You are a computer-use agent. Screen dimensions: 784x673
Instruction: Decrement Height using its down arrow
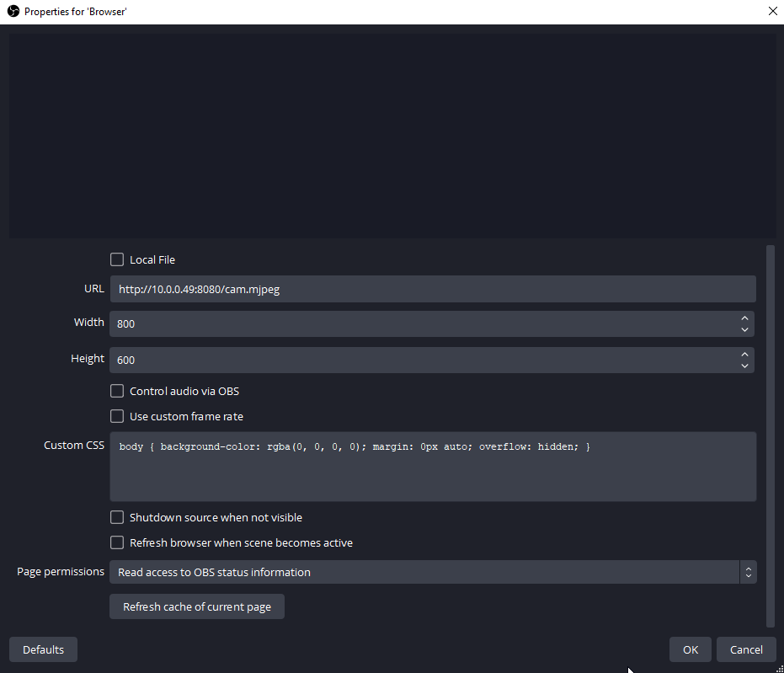click(744, 365)
